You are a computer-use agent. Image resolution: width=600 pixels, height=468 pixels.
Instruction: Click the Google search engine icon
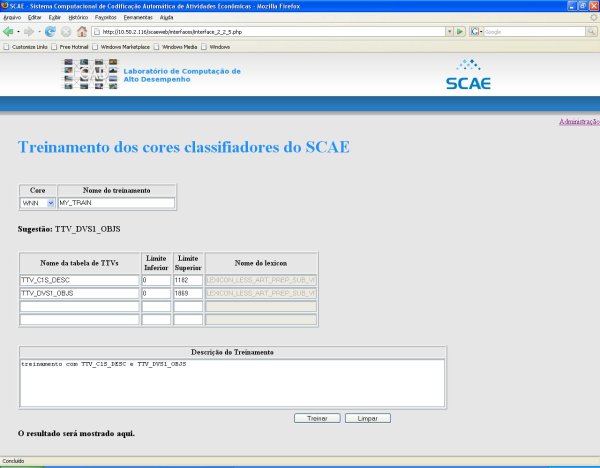[475, 32]
